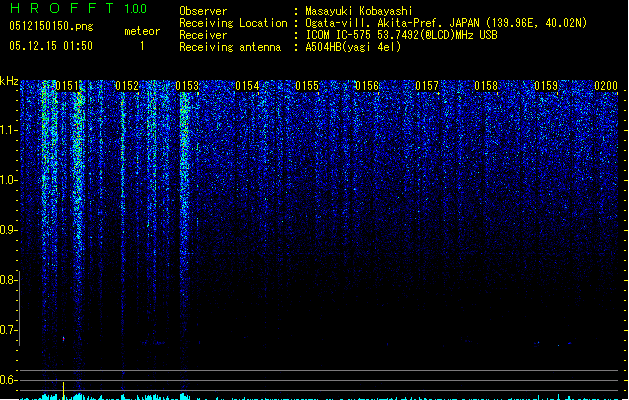Click the kHz axis unit label
629x400 pixels.
coord(9,81)
